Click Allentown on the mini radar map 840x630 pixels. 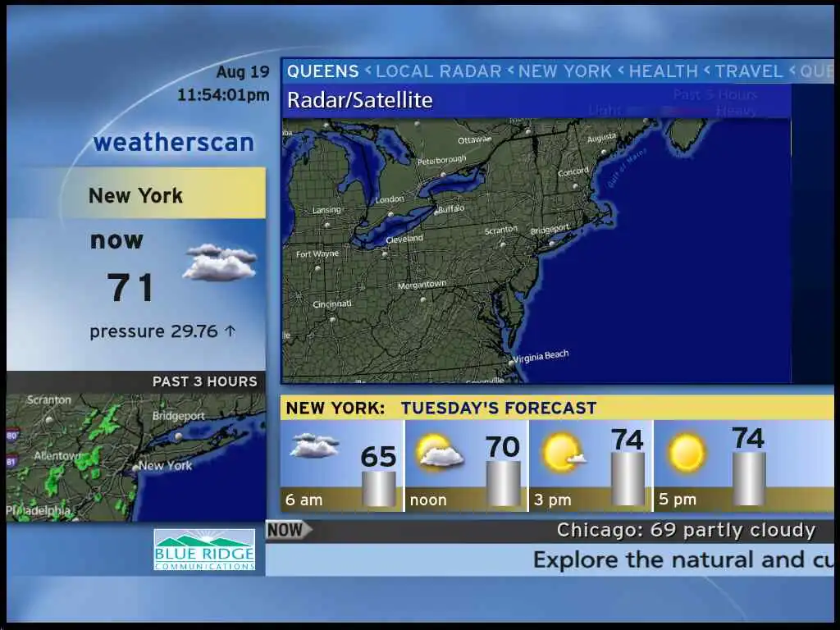[57, 456]
